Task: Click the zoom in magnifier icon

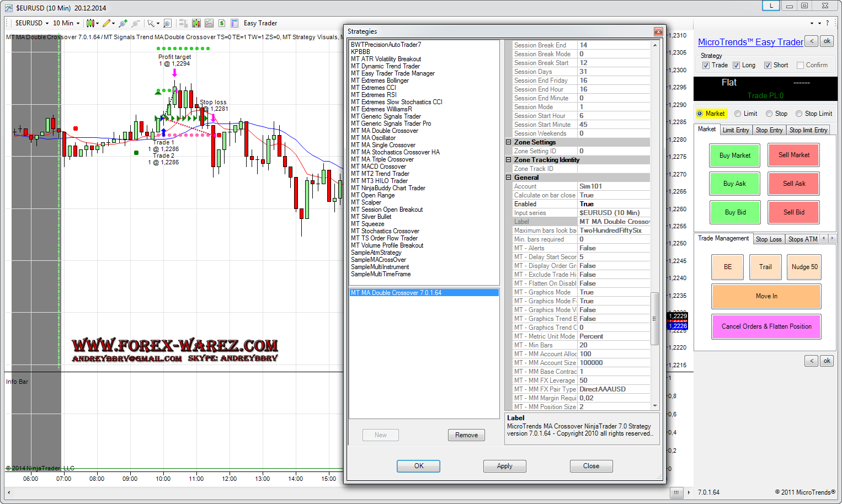Action: [x=122, y=23]
